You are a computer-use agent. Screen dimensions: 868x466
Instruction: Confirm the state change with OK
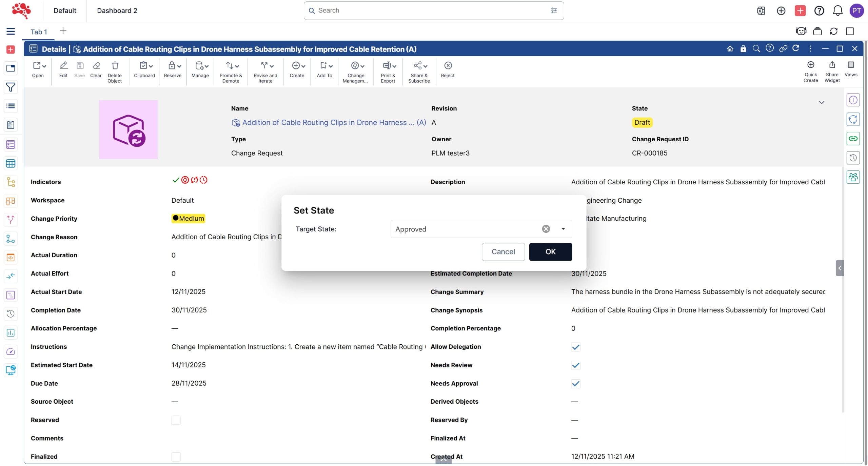click(x=550, y=252)
